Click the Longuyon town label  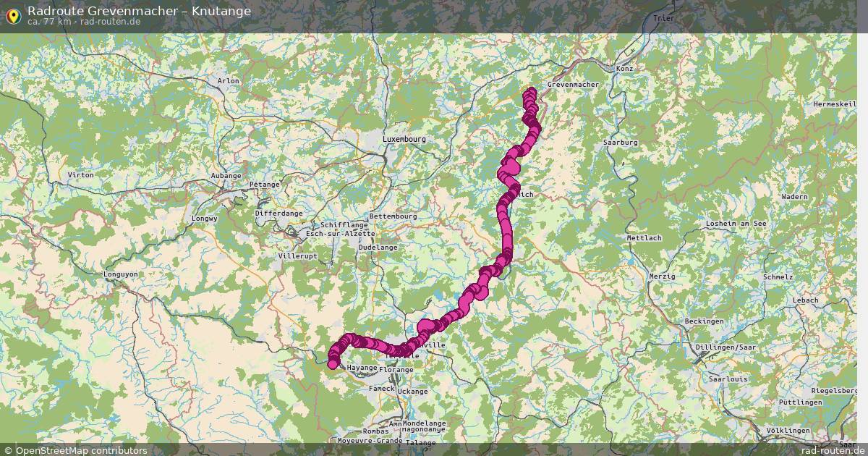(x=121, y=274)
